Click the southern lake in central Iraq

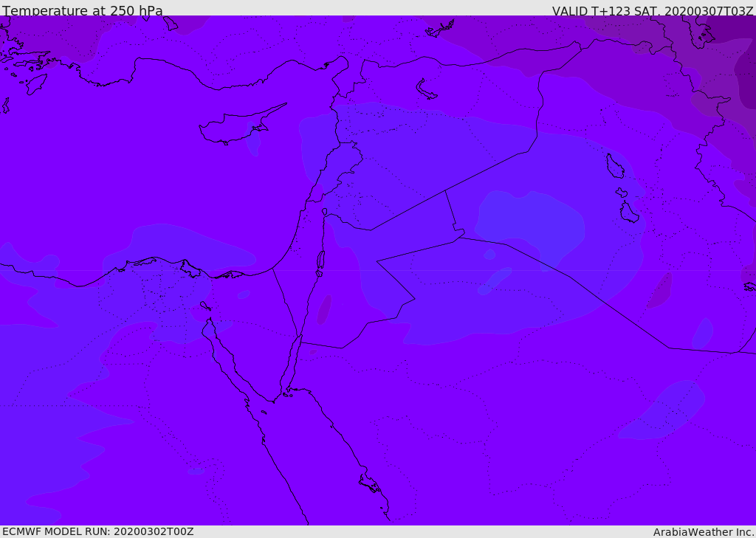pos(628,212)
